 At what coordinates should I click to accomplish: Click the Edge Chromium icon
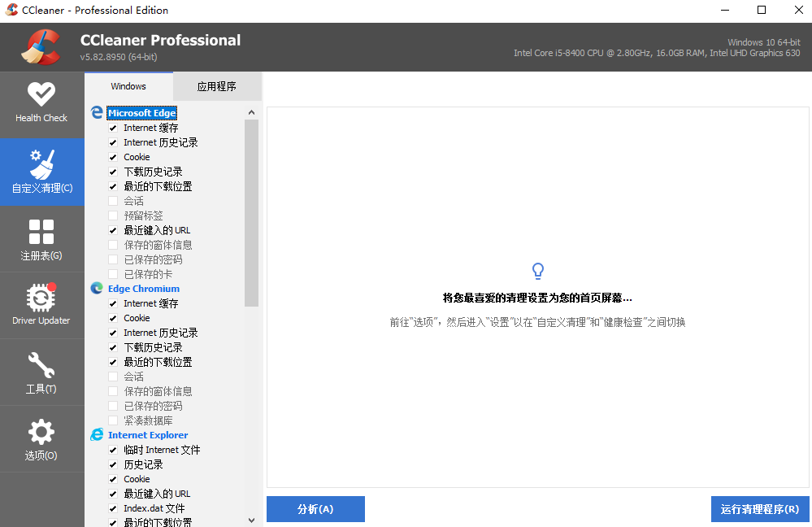[97, 288]
